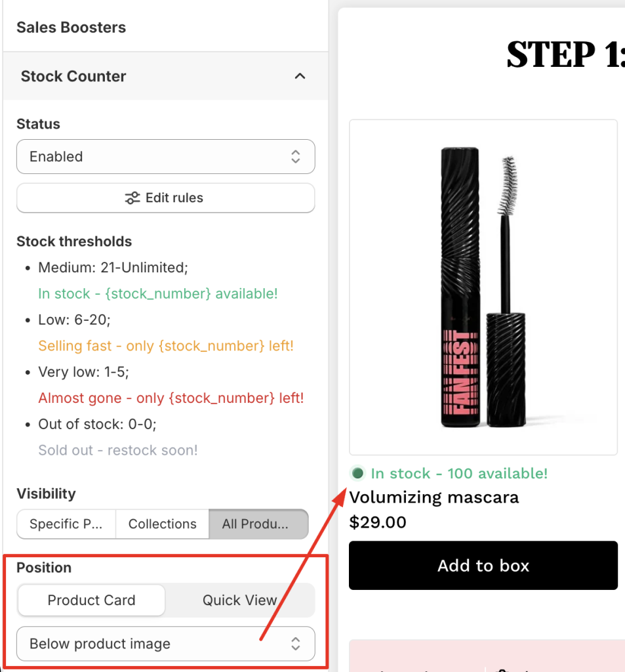Click the Sales Boosters heading
625x672 pixels.
click(x=71, y=28)
